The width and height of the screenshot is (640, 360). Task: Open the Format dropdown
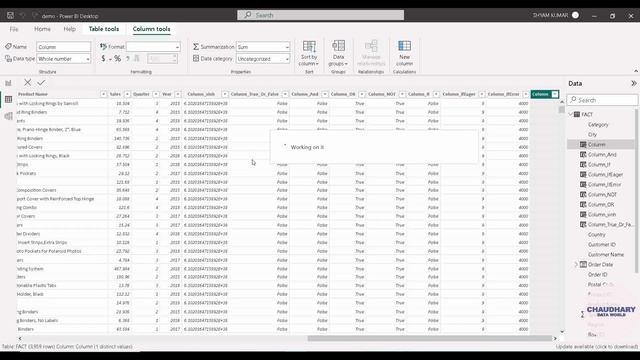tap(153, 47)
